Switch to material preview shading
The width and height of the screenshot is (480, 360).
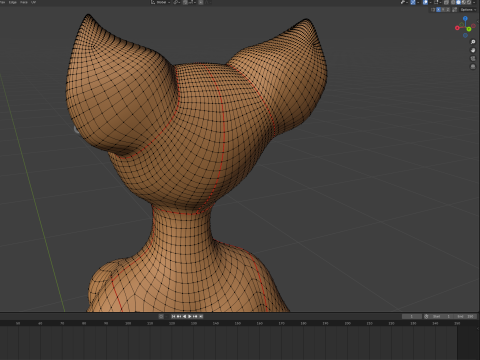pyautogui.click(x=464, y=2)
